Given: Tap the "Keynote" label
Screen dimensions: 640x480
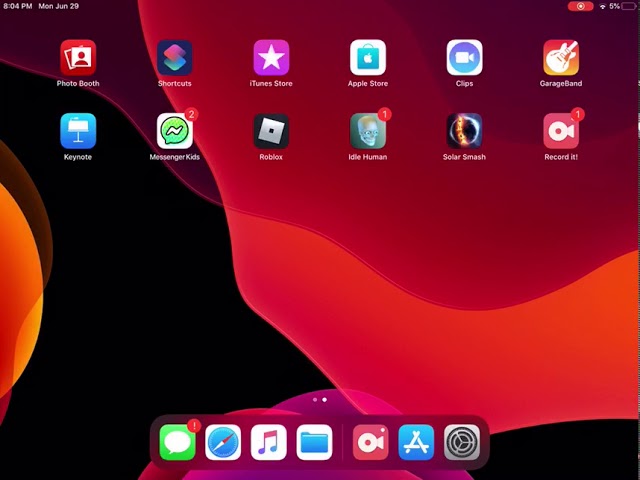Looking at the screenshot, I should 78,157.
